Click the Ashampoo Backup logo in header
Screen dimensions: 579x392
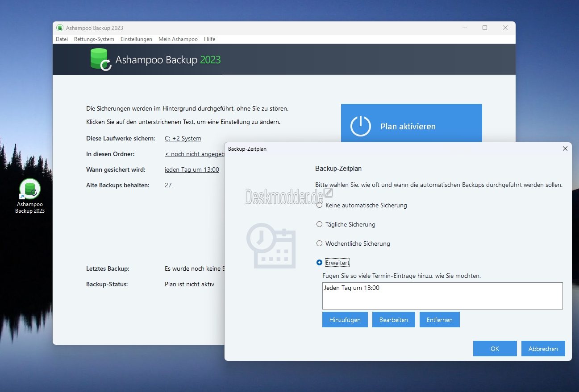coord(100,60)
